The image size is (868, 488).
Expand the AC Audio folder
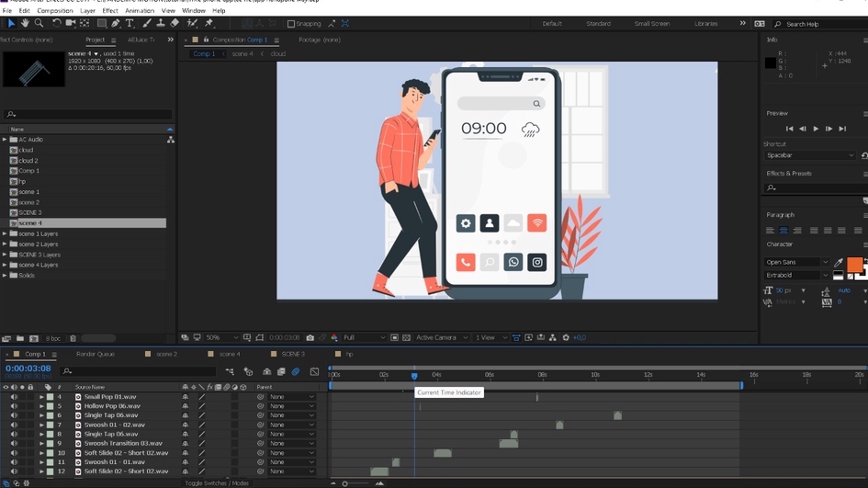[x=5, y=140]
